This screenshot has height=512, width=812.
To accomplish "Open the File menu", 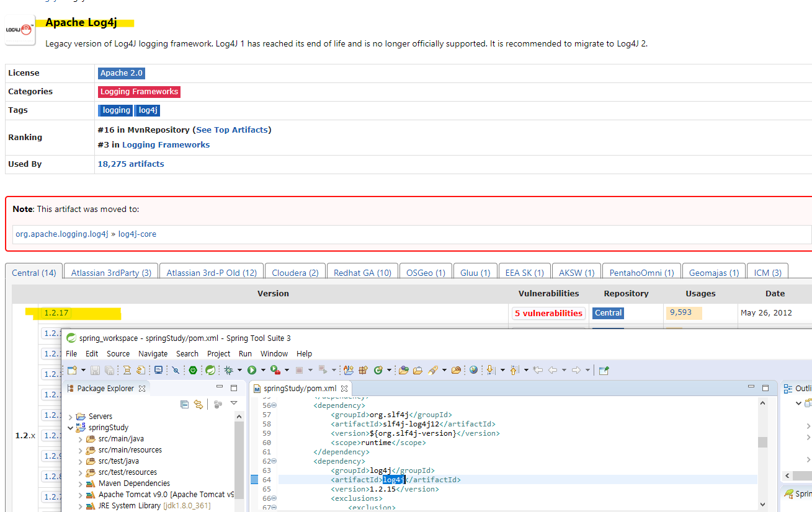I will (71, 353).
